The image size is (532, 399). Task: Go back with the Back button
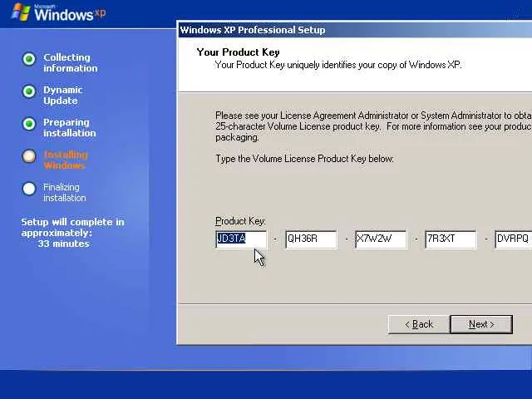419,324
